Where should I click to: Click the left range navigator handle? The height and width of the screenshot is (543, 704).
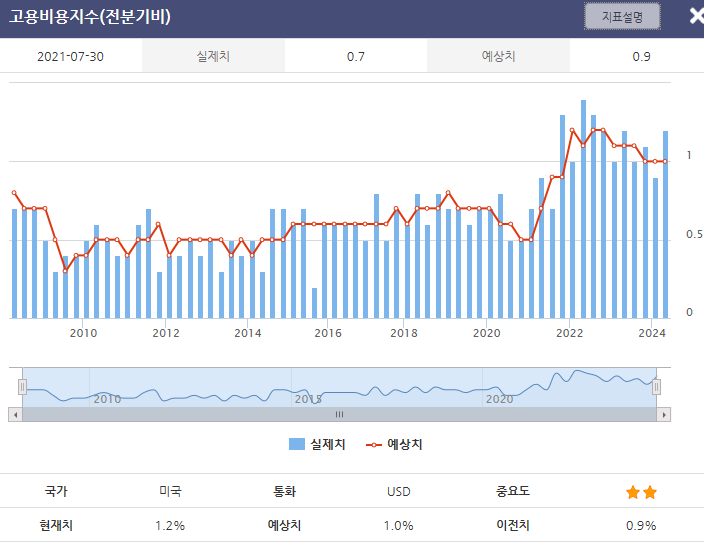[x=22, y=387]
